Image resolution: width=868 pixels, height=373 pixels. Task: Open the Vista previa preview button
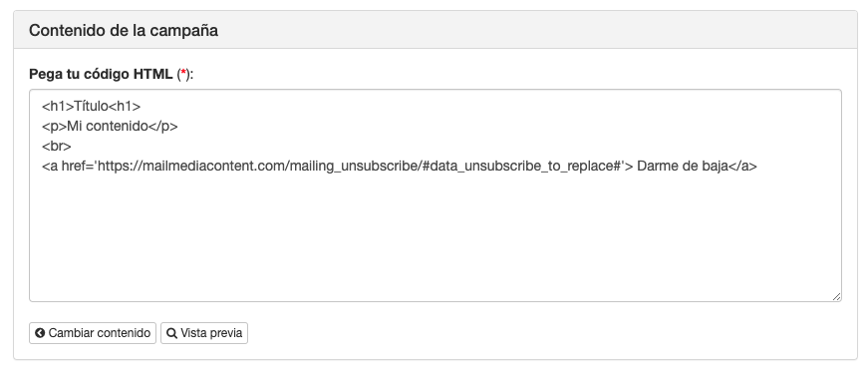[x=204, y=333]
